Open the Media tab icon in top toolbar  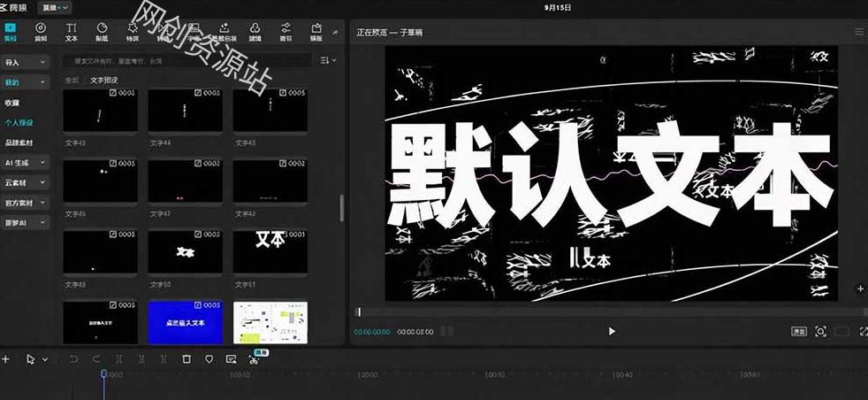pyautogui.click(x=10, y=32)
